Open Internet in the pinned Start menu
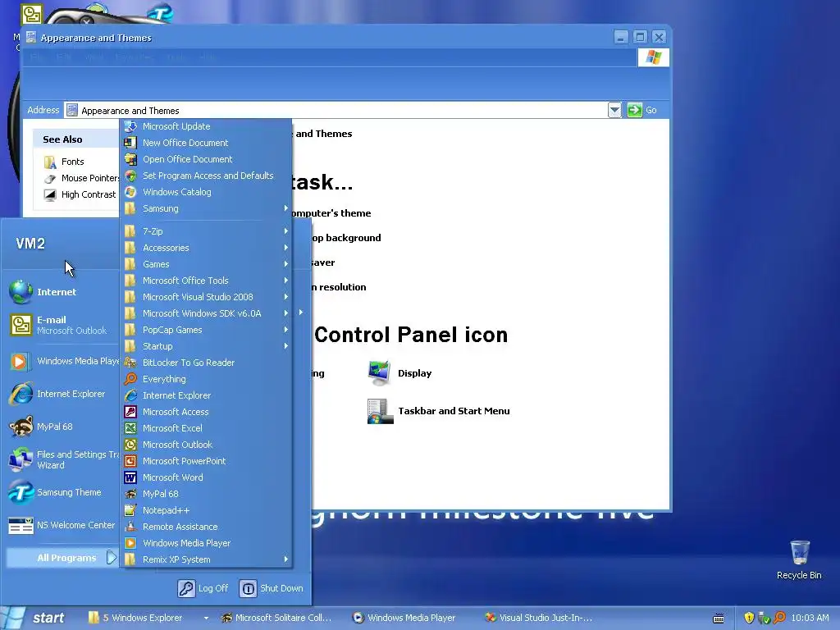 (x=62, y=292)
